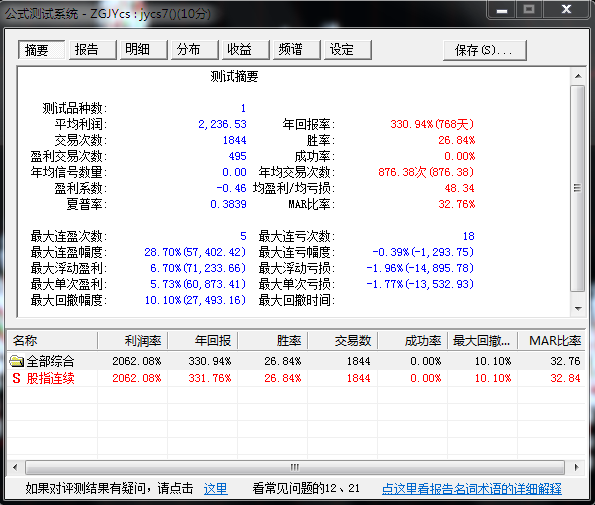Screen dimensions: 595x505
Task: Sort by the 成功率 column header
Action: (x=412, y=340)
